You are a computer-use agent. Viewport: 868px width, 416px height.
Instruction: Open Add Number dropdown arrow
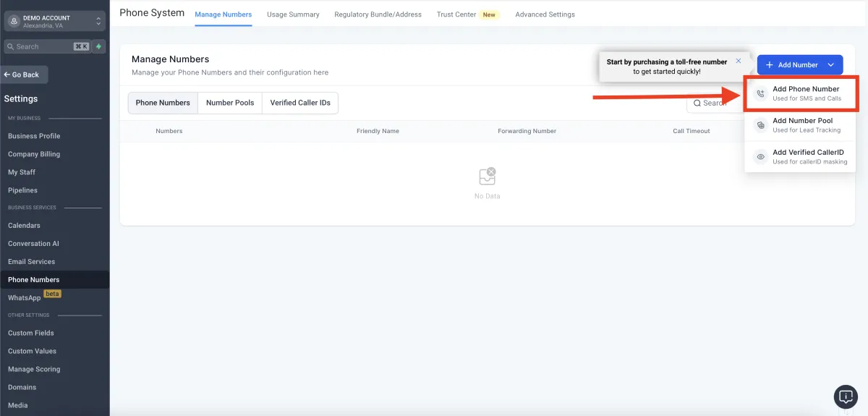coord(830,65)
